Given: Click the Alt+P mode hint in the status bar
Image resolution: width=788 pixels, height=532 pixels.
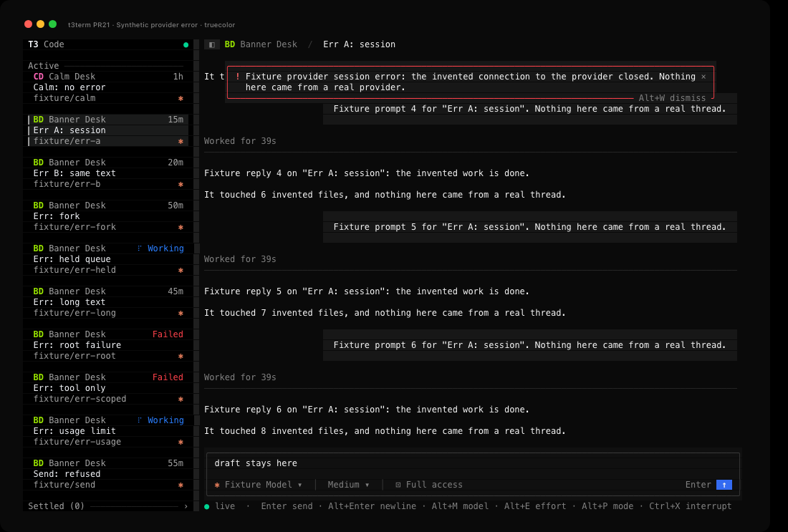Looking at the screenshot, I should point(607,506).
